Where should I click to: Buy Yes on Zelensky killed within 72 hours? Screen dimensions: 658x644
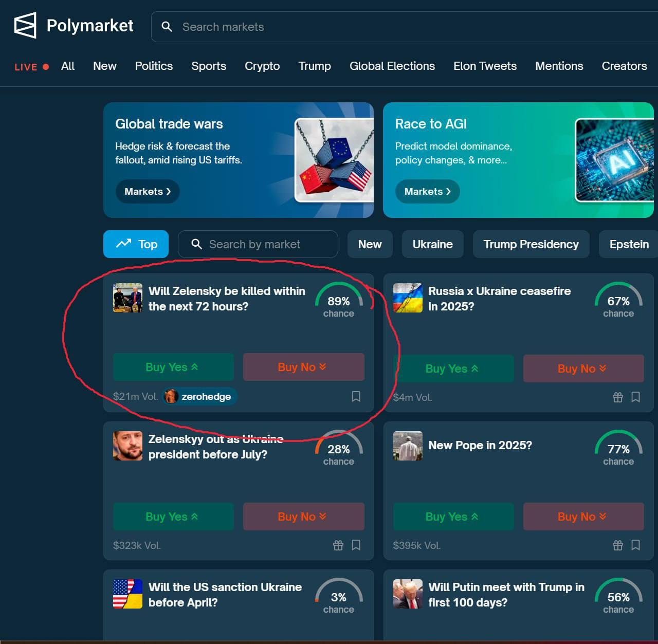coord(173,367)
